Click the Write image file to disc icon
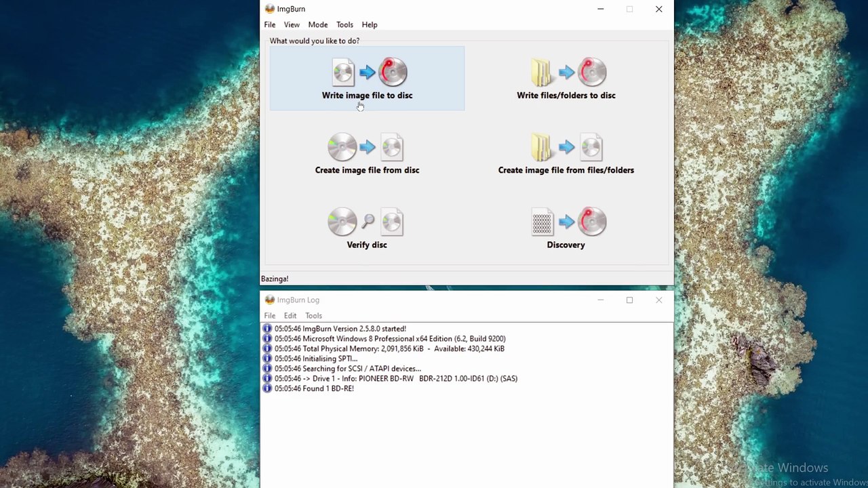The image size is (868, 488). point(369,73)
